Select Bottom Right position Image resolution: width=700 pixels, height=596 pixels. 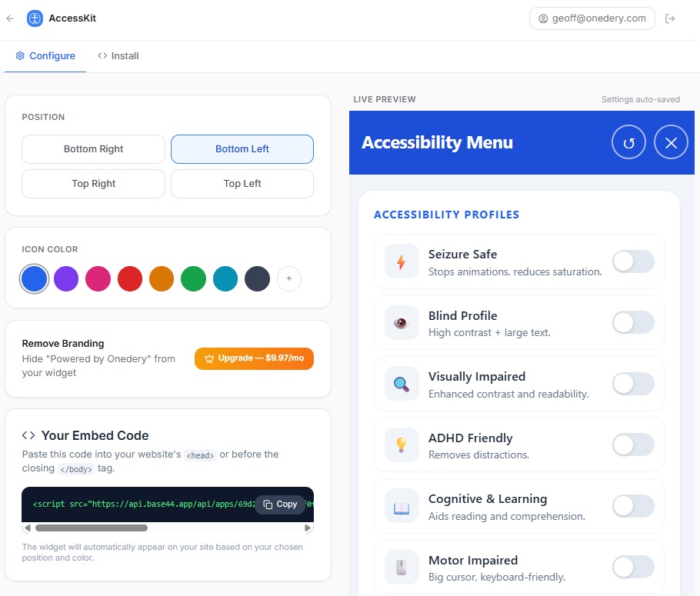(x=93, y=149)
